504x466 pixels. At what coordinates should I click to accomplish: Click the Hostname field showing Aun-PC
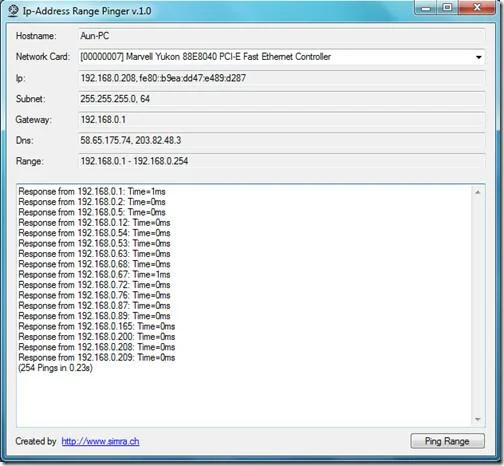click(281, 36)
